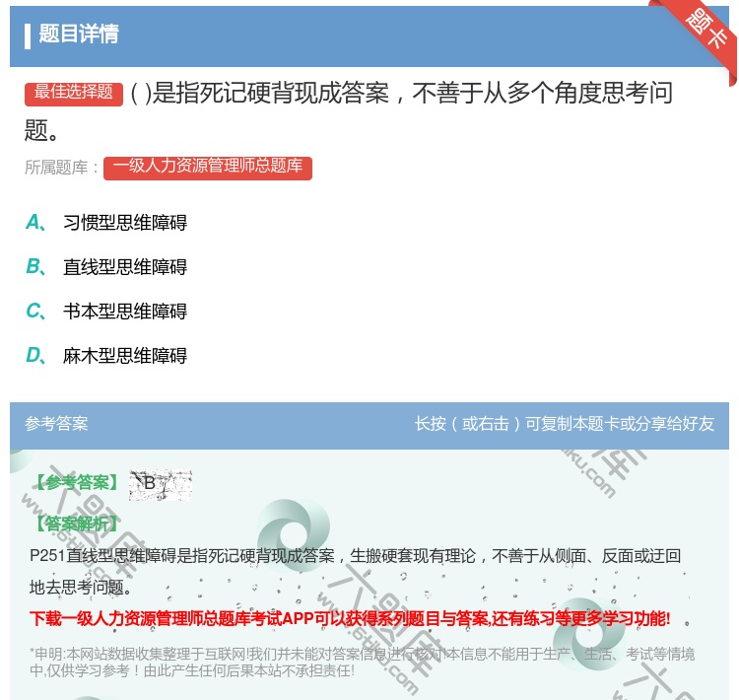The height and width of the screenshot is (700, 739).
Task: Open the 一级人力资源管理师总题库 link
Action: pyautogui.click(x=207, y=168)
